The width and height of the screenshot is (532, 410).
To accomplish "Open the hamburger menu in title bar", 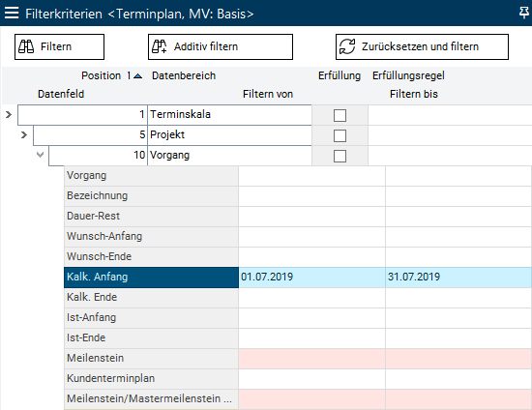I will 12,13.
